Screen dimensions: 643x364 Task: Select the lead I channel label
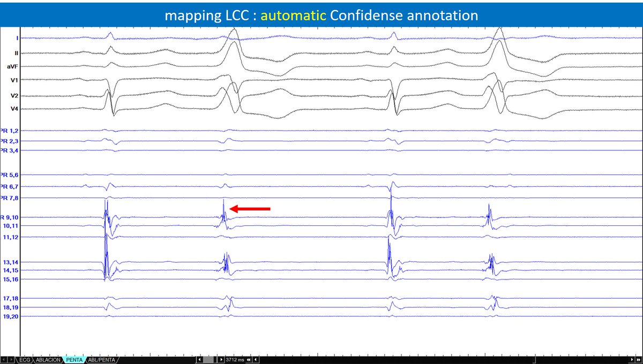17,38
